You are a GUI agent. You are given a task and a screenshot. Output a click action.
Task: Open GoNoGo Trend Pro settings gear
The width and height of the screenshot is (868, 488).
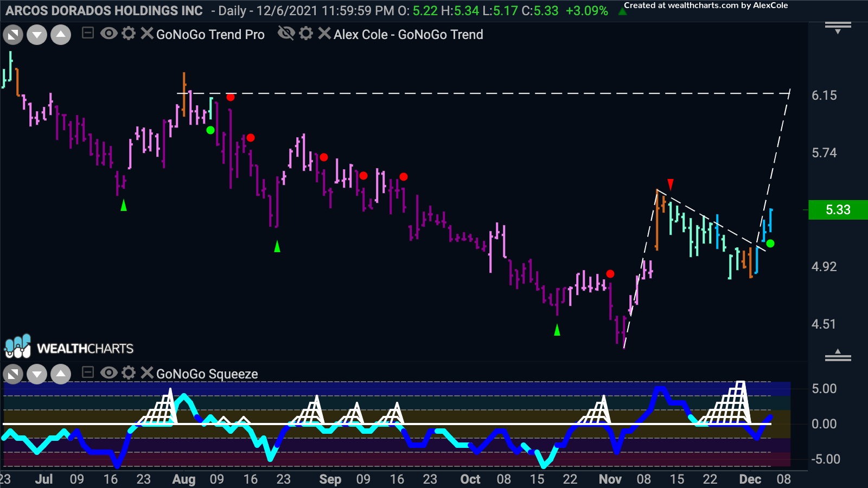[129, 34]
